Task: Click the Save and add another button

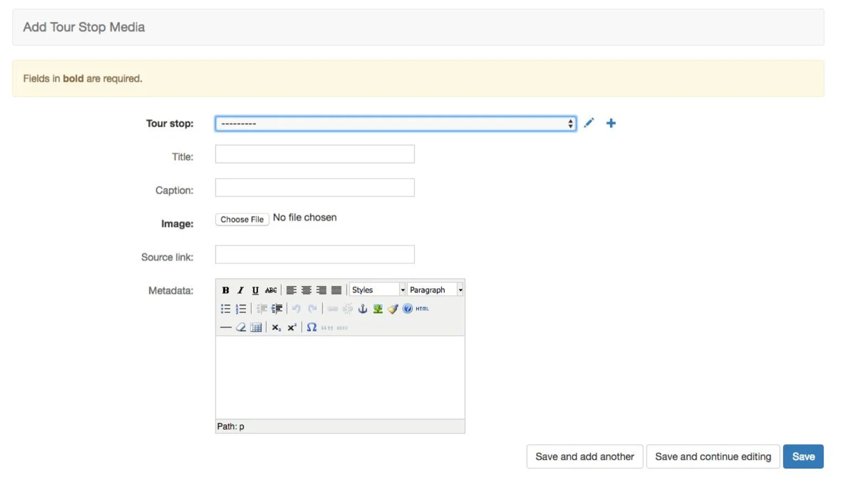Action: pyautogui.click(x=585, y=456)
